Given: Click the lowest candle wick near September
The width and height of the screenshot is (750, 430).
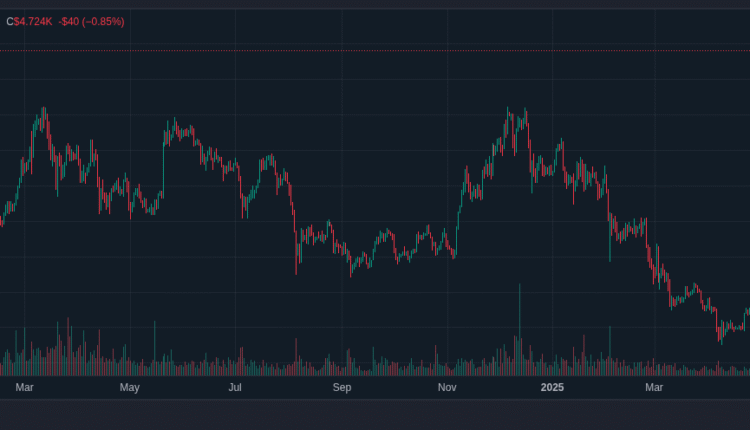Looking at the screenshot, I should (x=350, y=270).
